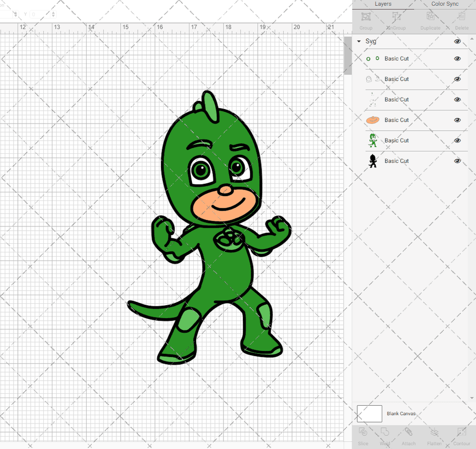Click the Attach tool
This screenshot has height=449, width=476.
pos(409,437)
